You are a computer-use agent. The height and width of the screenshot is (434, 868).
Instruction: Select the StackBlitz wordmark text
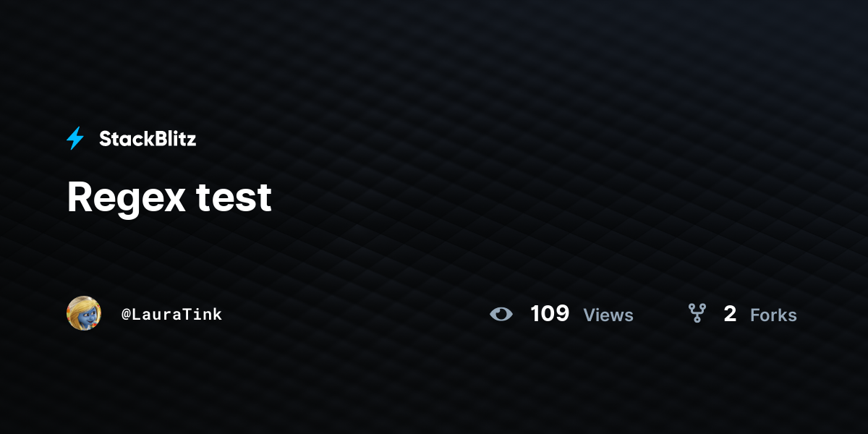tap(148, 138)
